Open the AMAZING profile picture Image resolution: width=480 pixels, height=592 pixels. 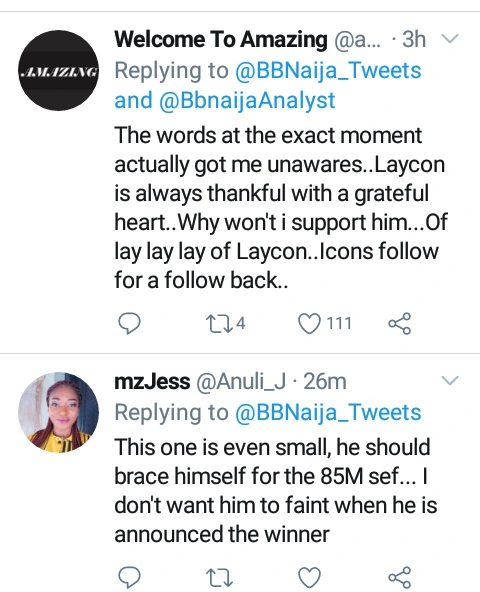[x=59, y=71]
